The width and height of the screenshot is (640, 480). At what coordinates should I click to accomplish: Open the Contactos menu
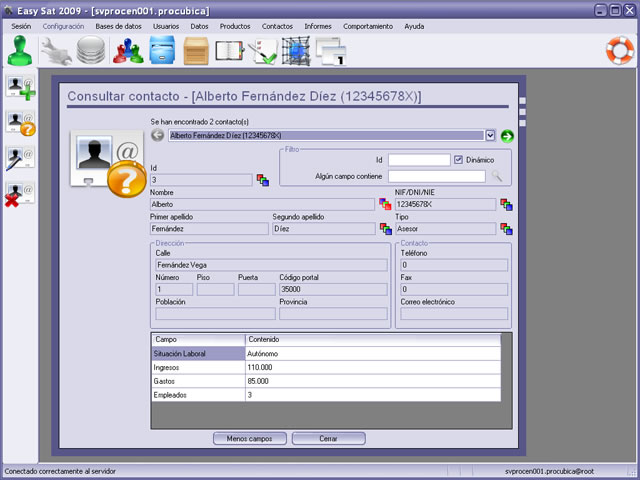tap(277, 26)
